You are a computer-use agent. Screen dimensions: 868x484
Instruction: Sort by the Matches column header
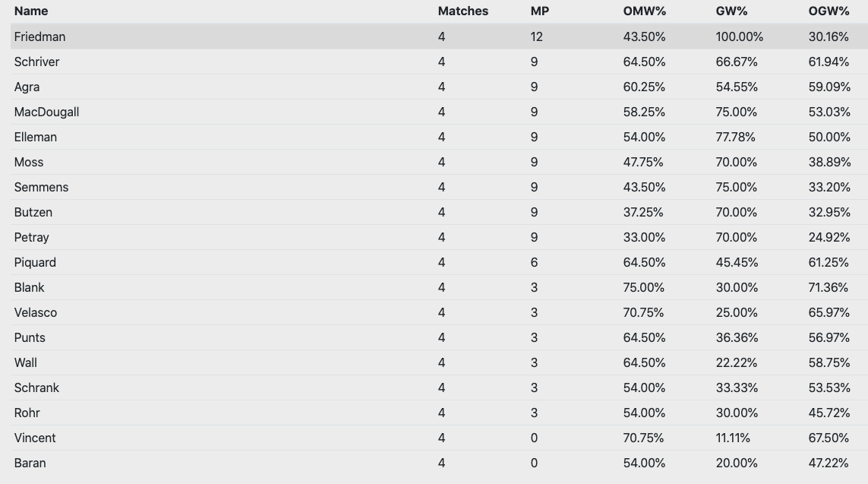coord(462,11)
